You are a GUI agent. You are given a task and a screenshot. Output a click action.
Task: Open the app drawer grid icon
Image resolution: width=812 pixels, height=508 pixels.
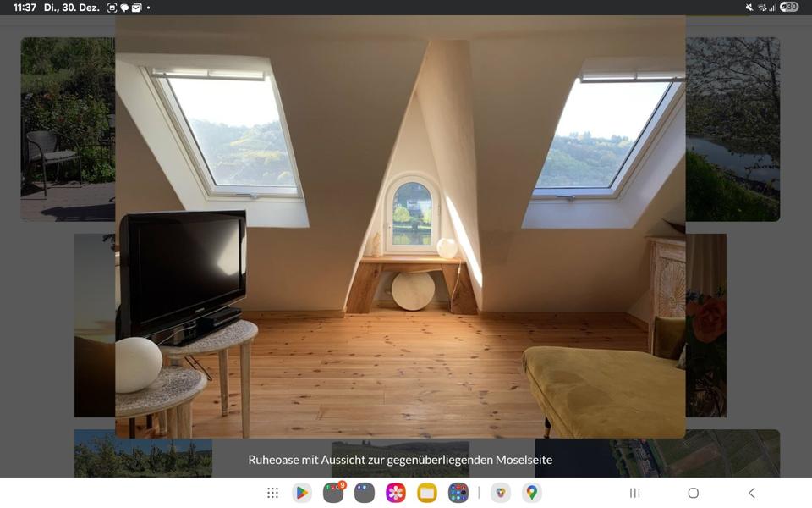tap(272, 493)
